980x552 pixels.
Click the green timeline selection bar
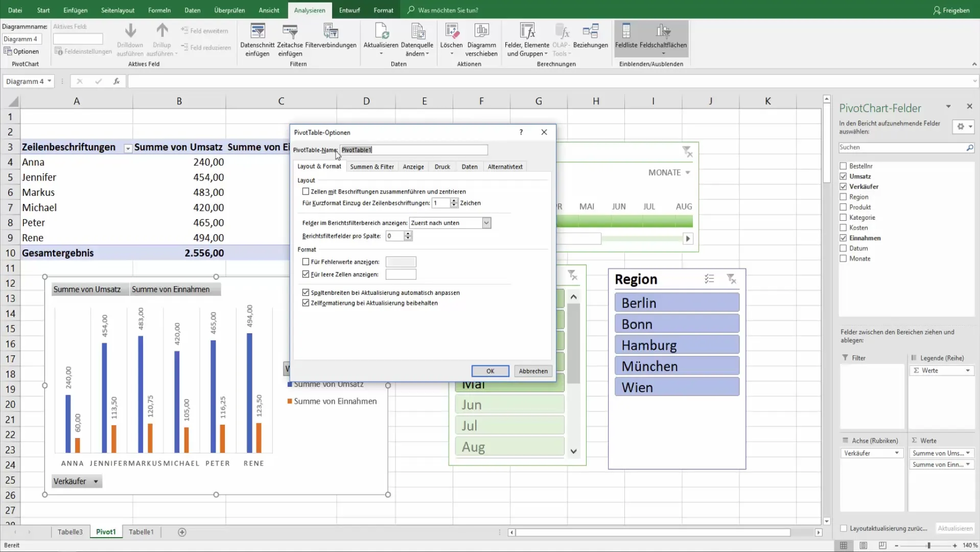624,221
